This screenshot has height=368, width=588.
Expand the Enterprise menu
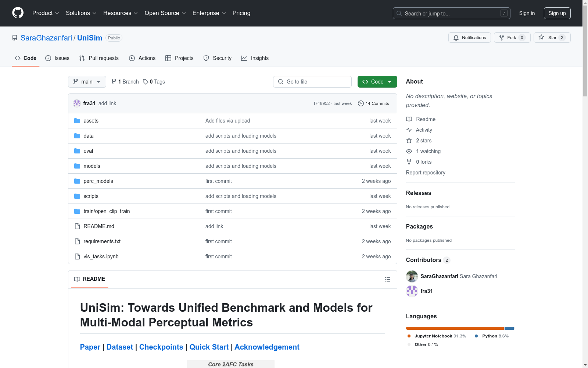[x=209, y=13]
